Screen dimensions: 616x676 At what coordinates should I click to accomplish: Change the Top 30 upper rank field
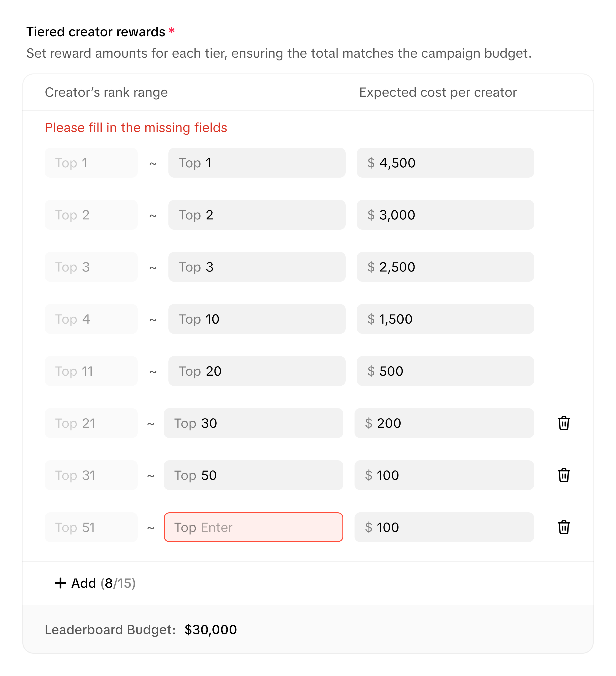(x=253, y=423)
